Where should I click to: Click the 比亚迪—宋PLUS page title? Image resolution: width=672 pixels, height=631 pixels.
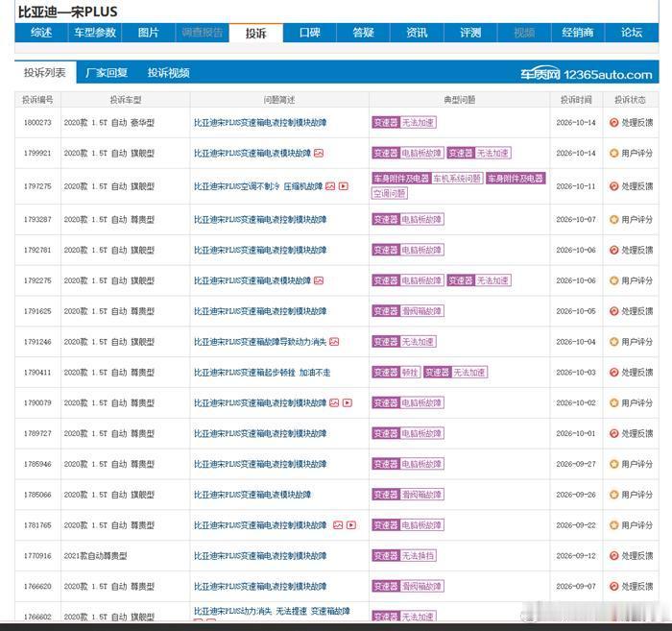[x=67, y=12]
